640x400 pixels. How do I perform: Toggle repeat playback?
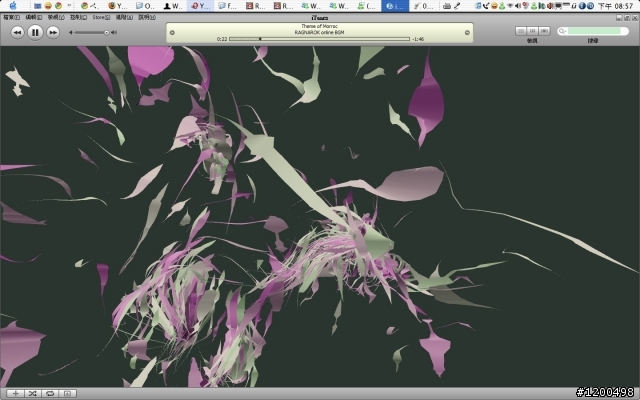point(50,393)
